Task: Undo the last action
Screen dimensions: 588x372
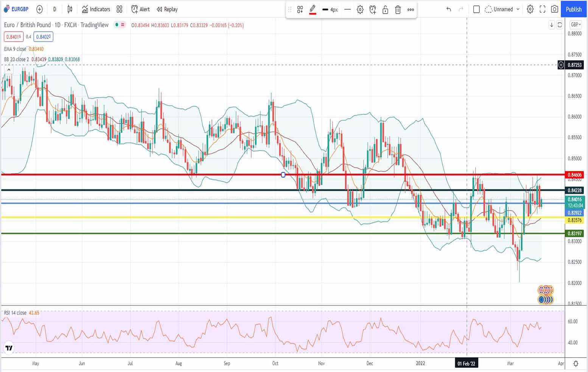Action: (449, 9)
